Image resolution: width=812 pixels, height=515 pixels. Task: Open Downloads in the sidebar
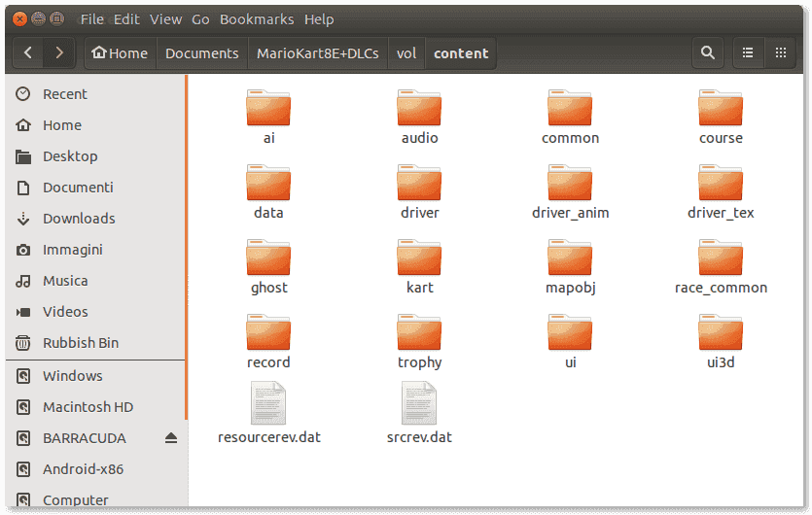pyautogui.click(x=94, y=219)
